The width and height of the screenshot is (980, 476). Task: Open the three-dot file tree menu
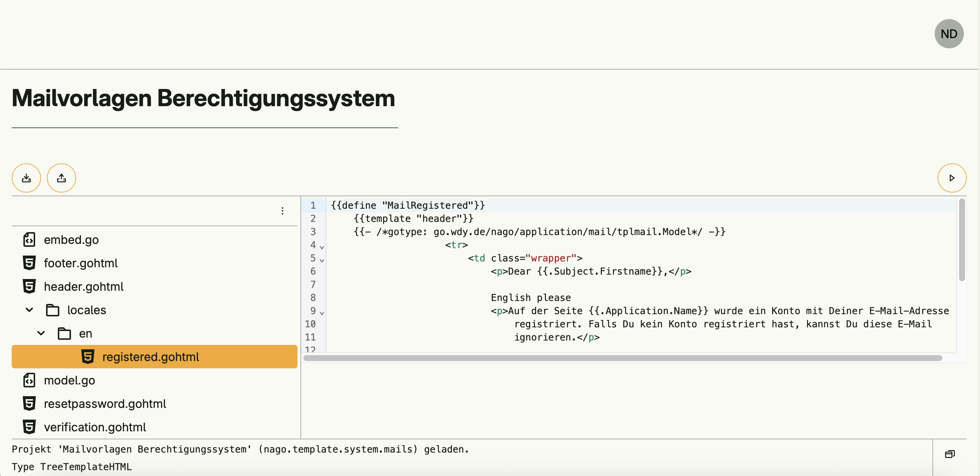pyautogui.click(x=282, y=211)
